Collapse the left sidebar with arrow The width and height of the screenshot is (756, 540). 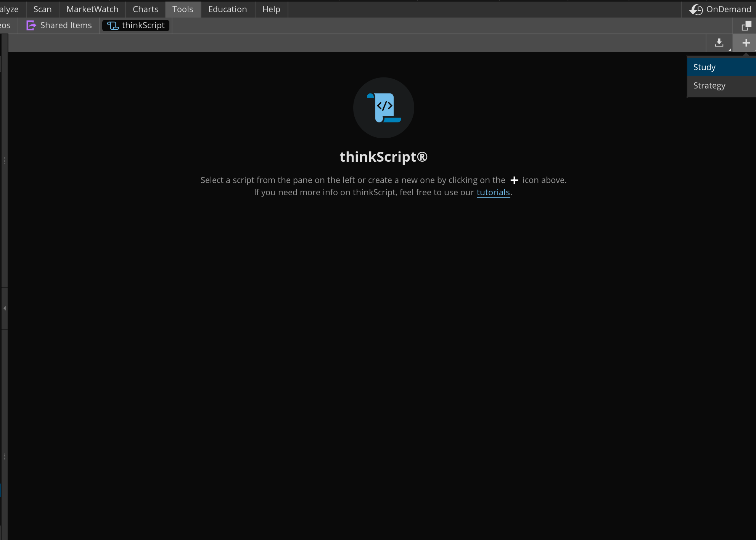(5, 308)
